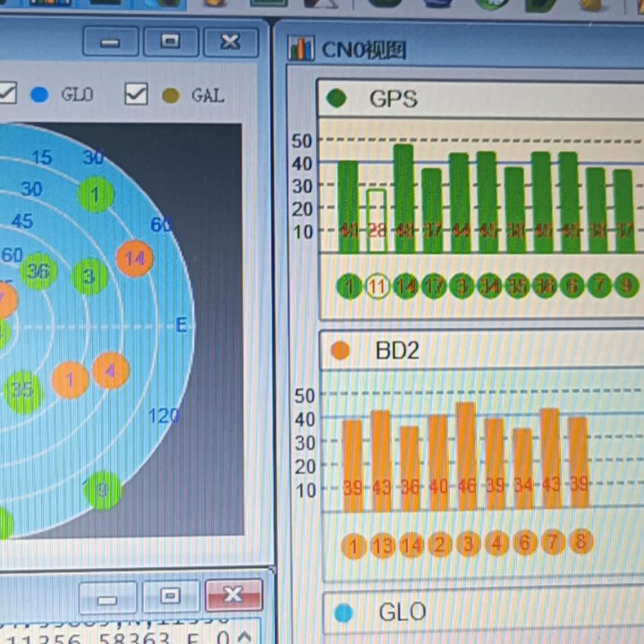
Task: Click the CN0 view chart icon
Action: click(301, 48)
